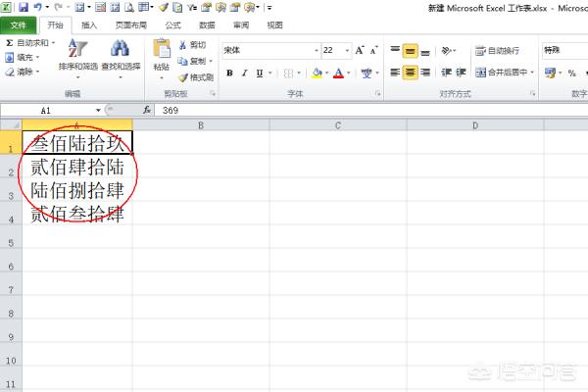Click the Copy (复制) icon

(182, 61)
